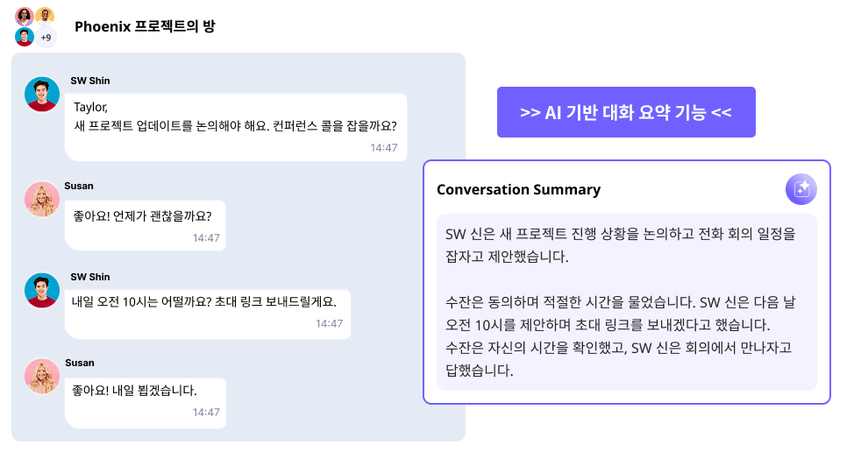Open the +9 additional members badge
The height and width of the screenshot is (452, 868).
coord(46,38)
